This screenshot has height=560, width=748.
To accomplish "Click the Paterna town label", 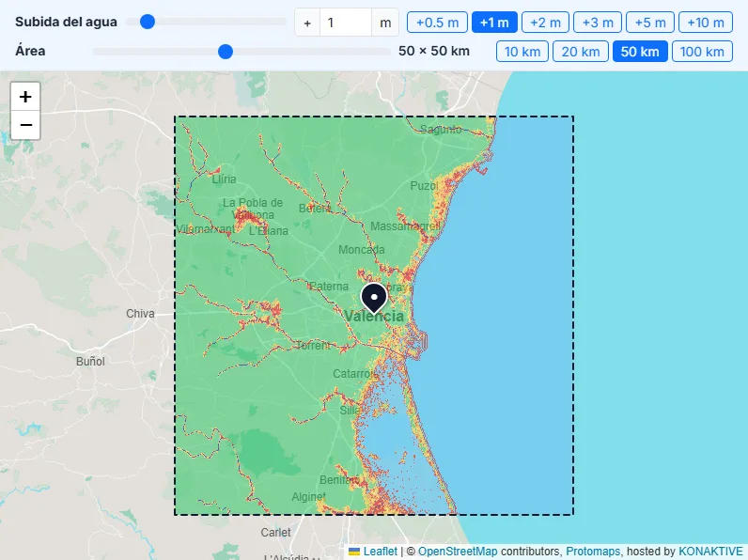I will click(x=328, y=287).
